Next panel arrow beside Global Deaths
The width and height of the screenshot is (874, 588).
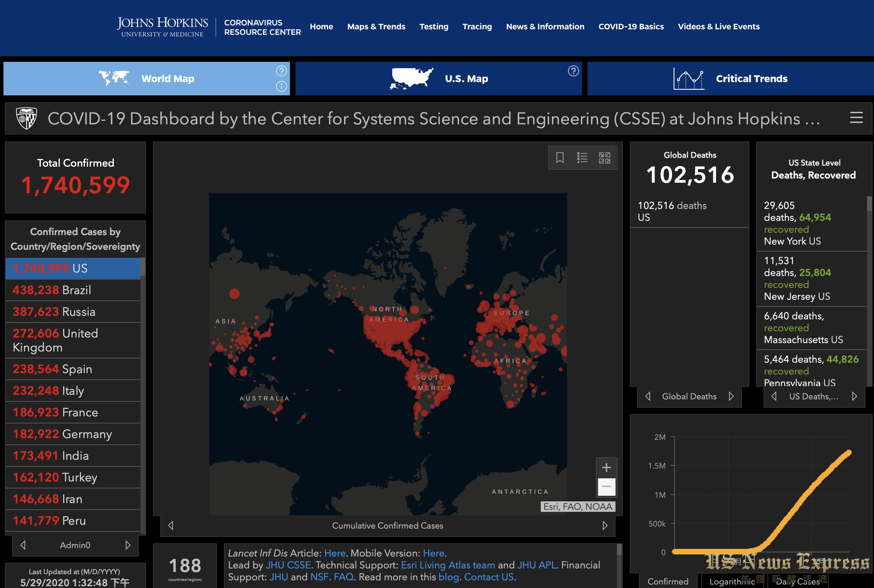[731, 397]
